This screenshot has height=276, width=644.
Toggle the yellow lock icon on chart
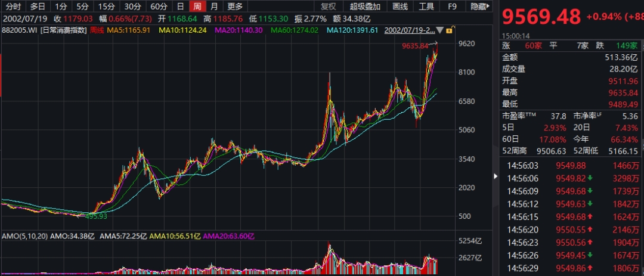[450, 30]
